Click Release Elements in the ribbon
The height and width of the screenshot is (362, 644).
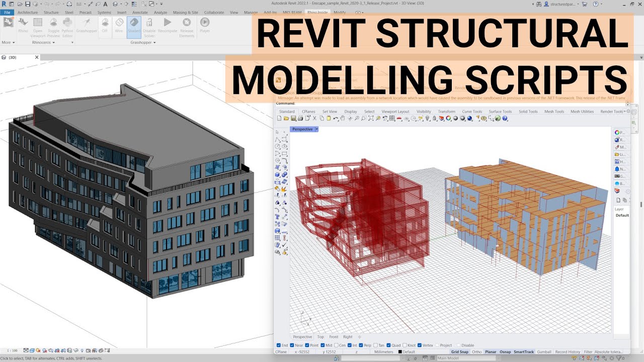point(187,27)
